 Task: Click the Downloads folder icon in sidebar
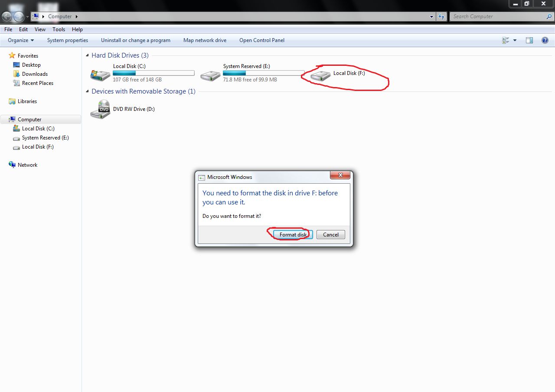point(16,74)
